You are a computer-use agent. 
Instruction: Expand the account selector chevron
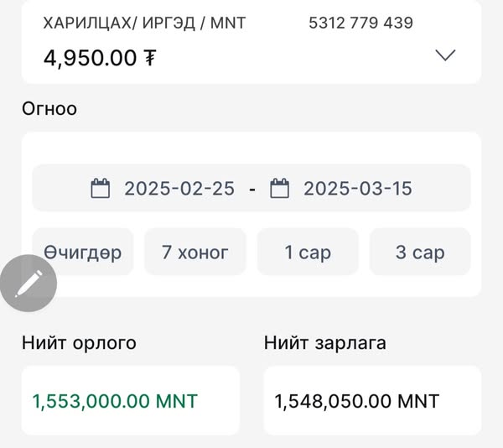tap(445, 55)
